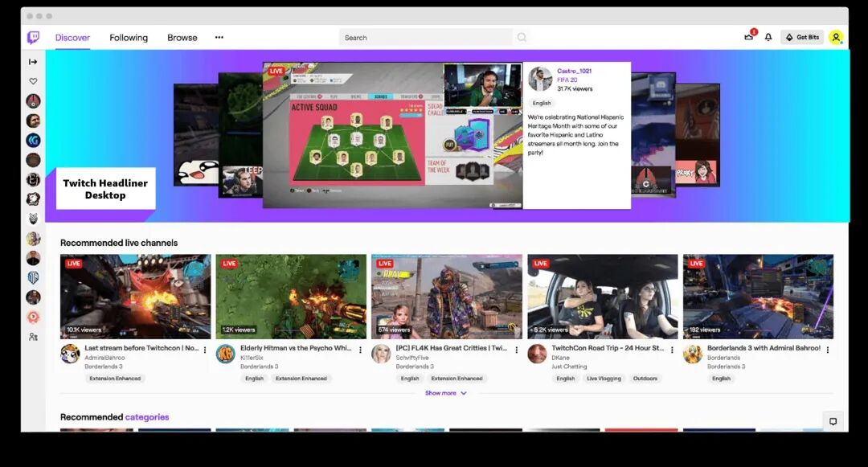868x467 pixels.
Task: Click the heart followed channels icon
Action: [33, 81]
